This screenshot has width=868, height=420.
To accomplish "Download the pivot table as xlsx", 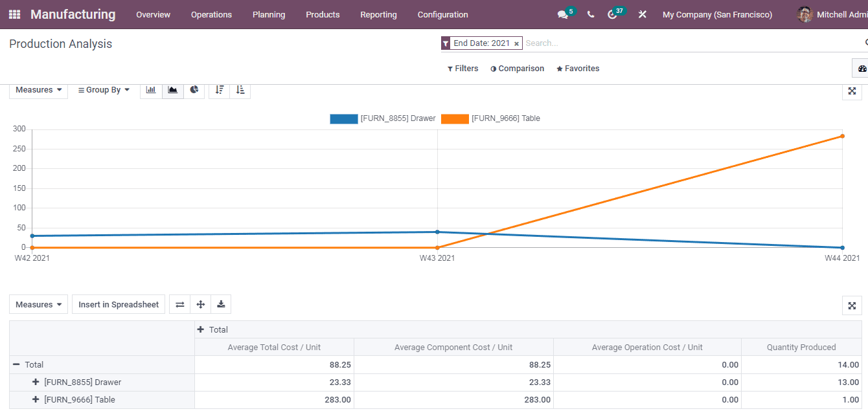I will (220, 304).
